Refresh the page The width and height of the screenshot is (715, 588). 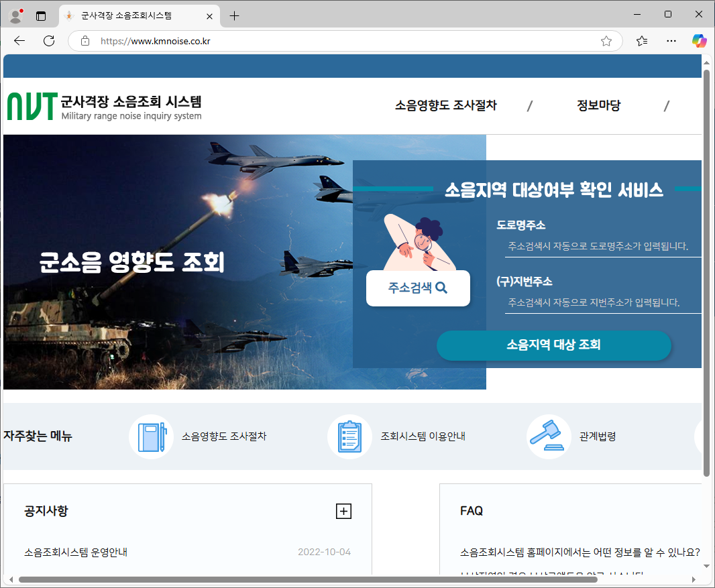48,41
